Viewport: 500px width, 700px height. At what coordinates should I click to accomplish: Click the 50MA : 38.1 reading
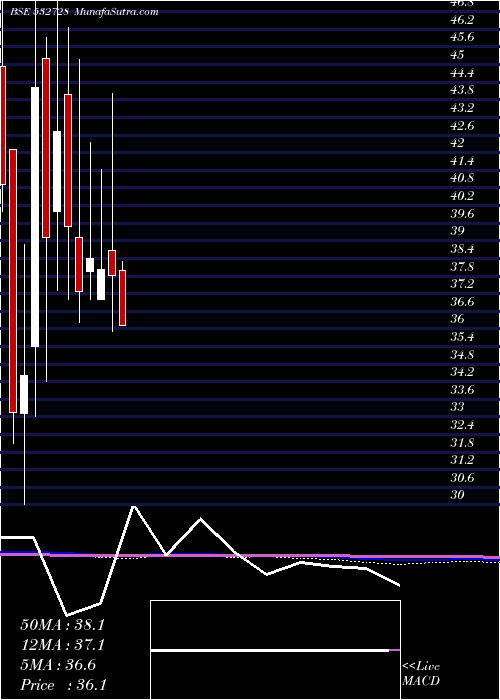click(x=62, y=625)
